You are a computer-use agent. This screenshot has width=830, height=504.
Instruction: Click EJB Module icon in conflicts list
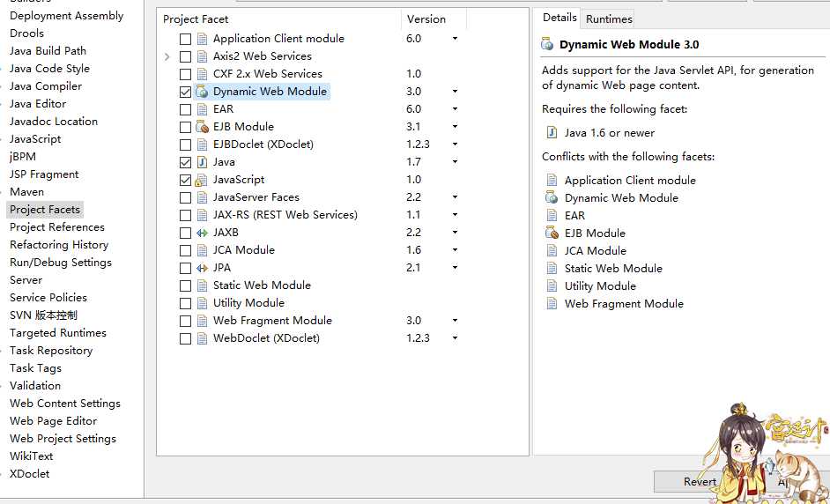pos(552,233)
